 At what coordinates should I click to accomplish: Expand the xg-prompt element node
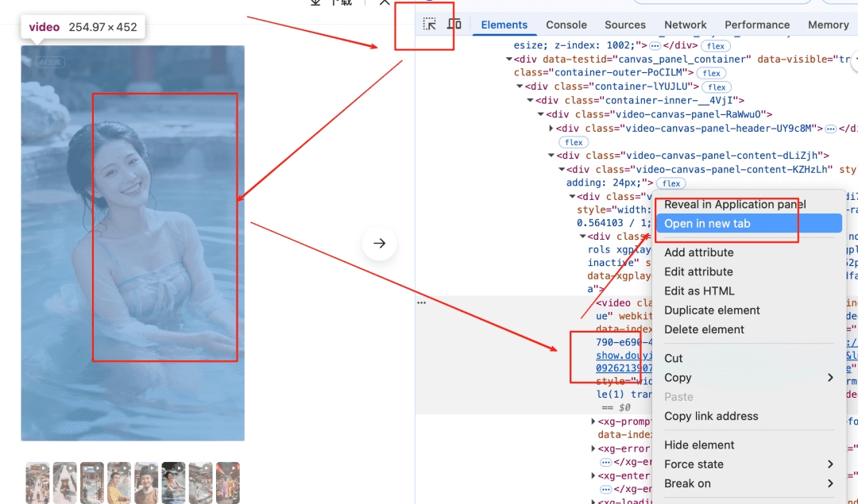tap(593, 421)
